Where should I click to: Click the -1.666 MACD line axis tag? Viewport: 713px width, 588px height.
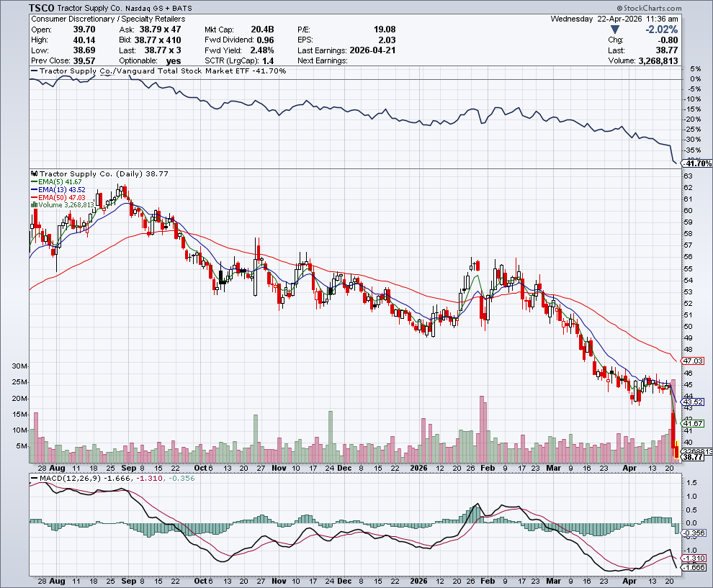pos(695,567)
